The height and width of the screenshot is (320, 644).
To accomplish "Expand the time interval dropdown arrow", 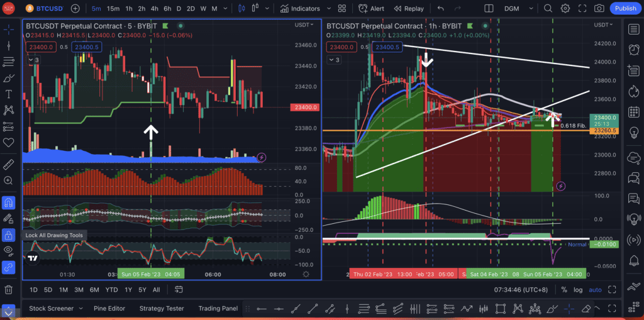I will coord(225,8).
